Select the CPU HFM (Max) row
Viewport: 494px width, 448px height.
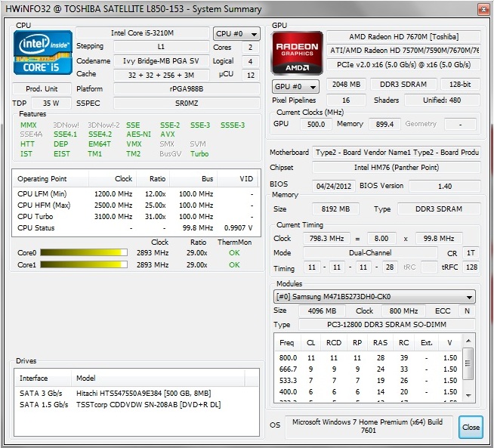pyautogui.click(x=136, y=205)
